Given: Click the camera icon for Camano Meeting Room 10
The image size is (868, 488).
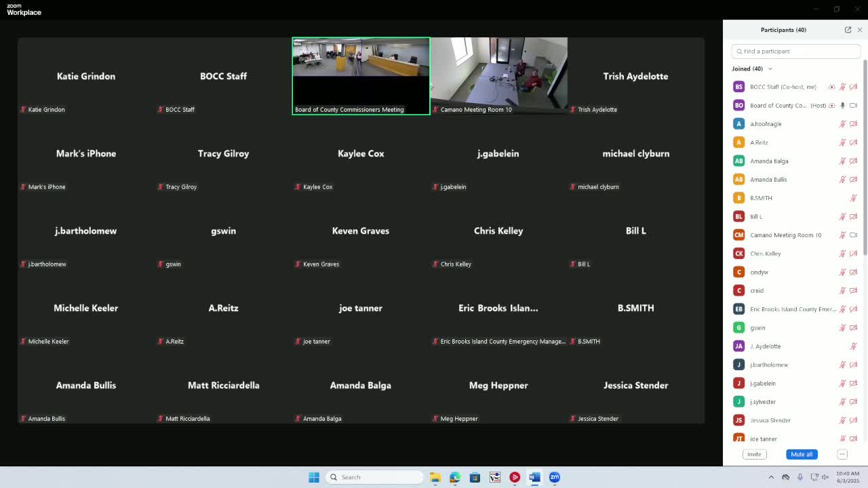Looking at the screenshot, I should click(x=854, y=235).
